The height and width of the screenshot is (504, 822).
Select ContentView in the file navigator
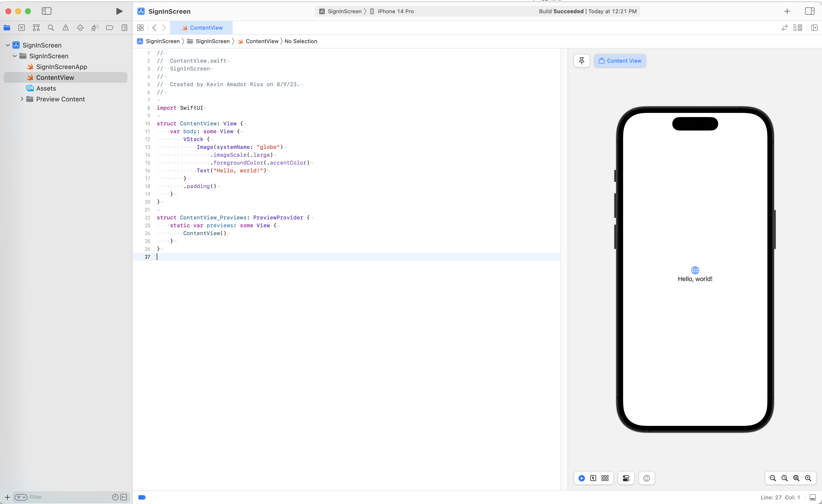pyautogui.click(x=65, y=77)
